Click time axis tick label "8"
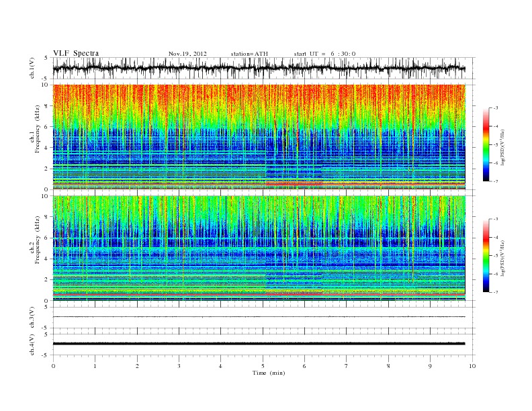The image size is (532, 411). (x=388, y=366)
